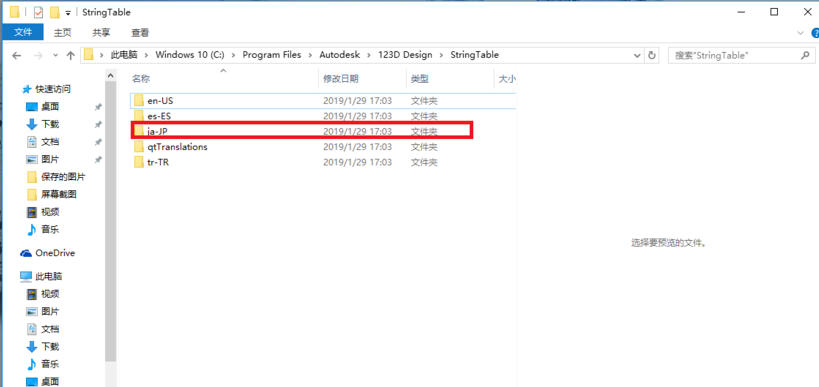Open 视频 under 快速访问
Screen dimensions: 819x387
50,212
